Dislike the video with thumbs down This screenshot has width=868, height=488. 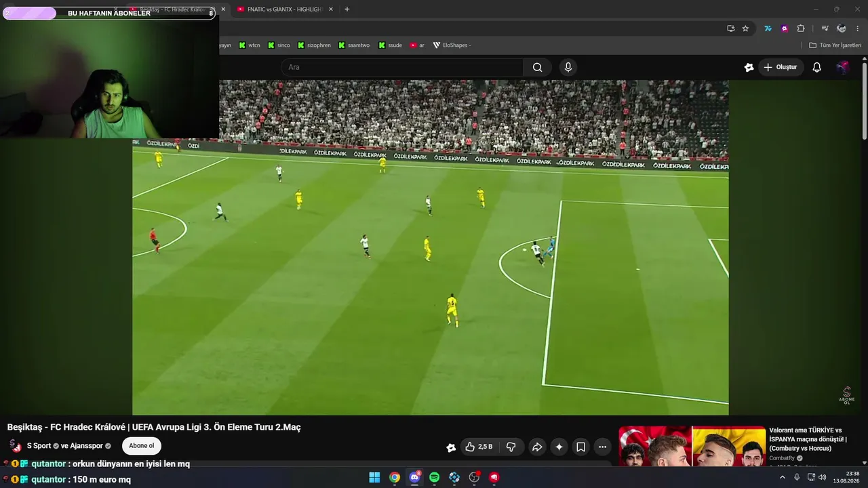[x=511, y=447]
